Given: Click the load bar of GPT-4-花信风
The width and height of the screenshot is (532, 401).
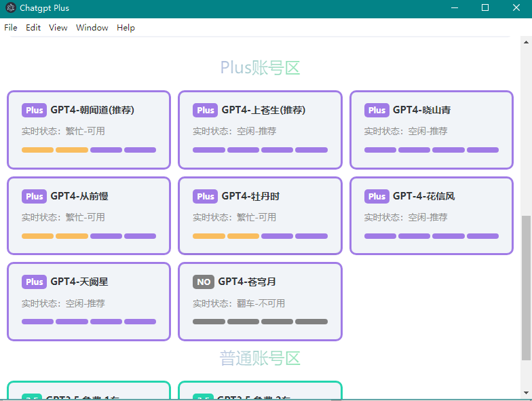Looking at the screenshot, I should [x=432, y=236].
